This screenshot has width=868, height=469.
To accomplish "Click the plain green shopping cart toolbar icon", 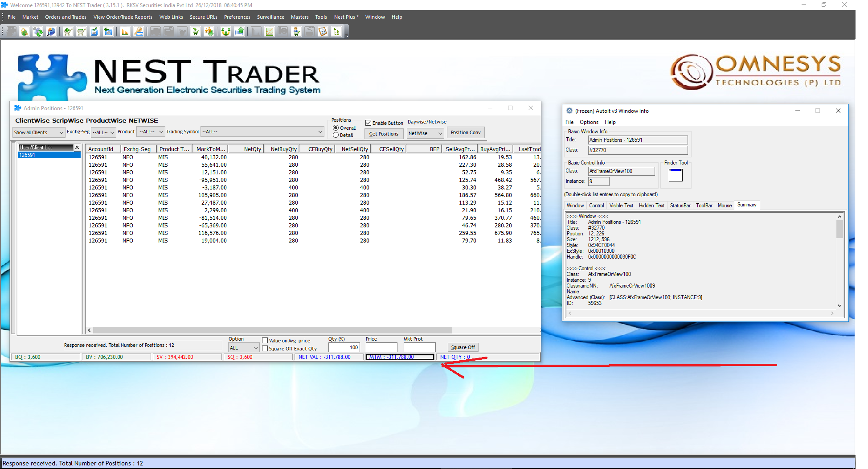I will pyautogui.click(x=81, y=32).
